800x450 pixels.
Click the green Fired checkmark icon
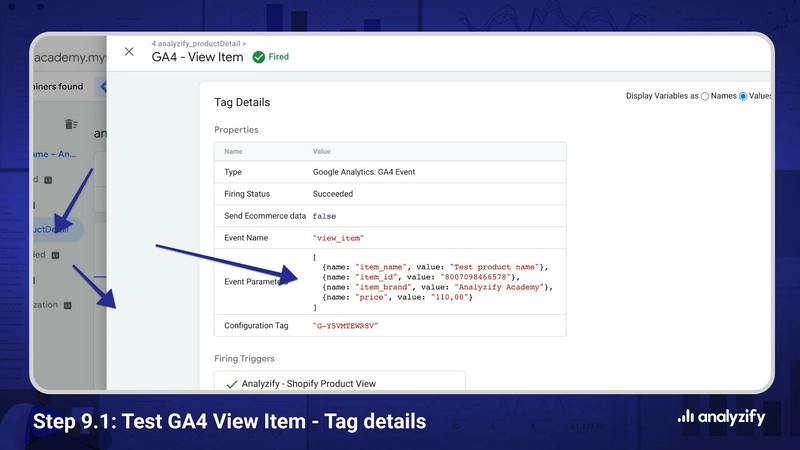258,57
